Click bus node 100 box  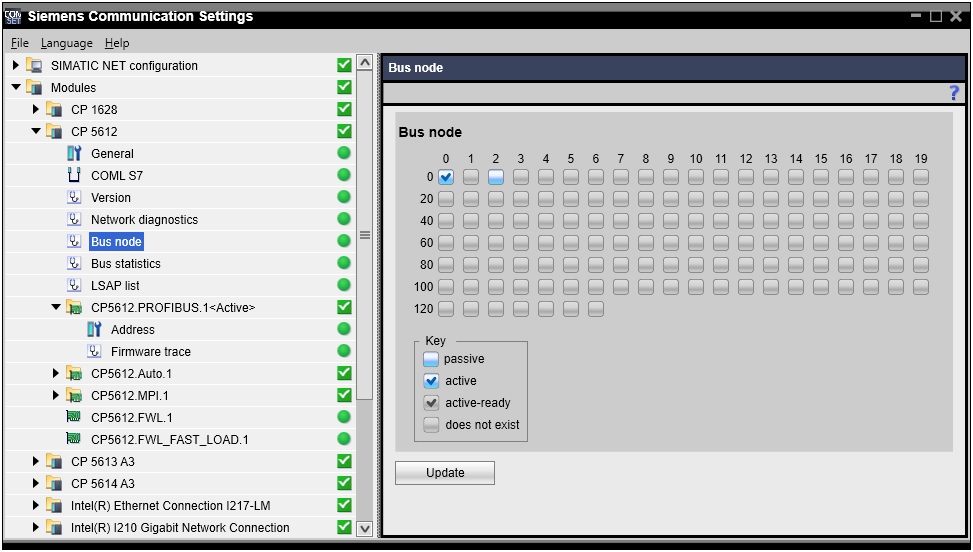click(x=446, y=287)
